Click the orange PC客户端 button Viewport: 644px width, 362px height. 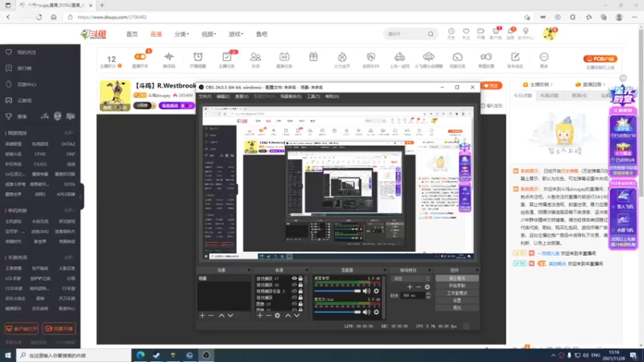pyautogui.click(x=600, y=59)
